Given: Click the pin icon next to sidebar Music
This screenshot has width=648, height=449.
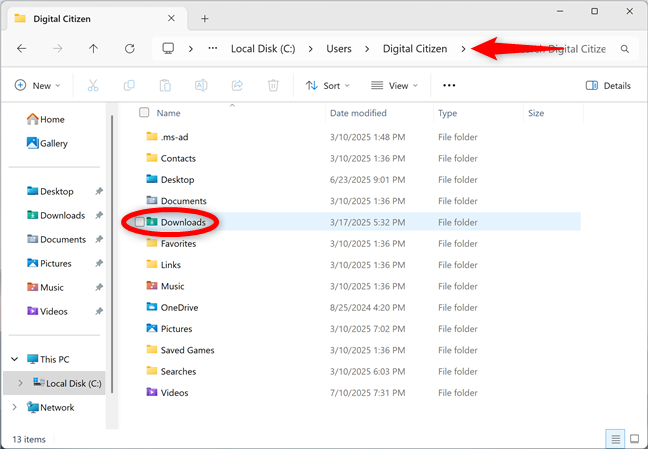Looking at the screenshot, I should [98, 287].
